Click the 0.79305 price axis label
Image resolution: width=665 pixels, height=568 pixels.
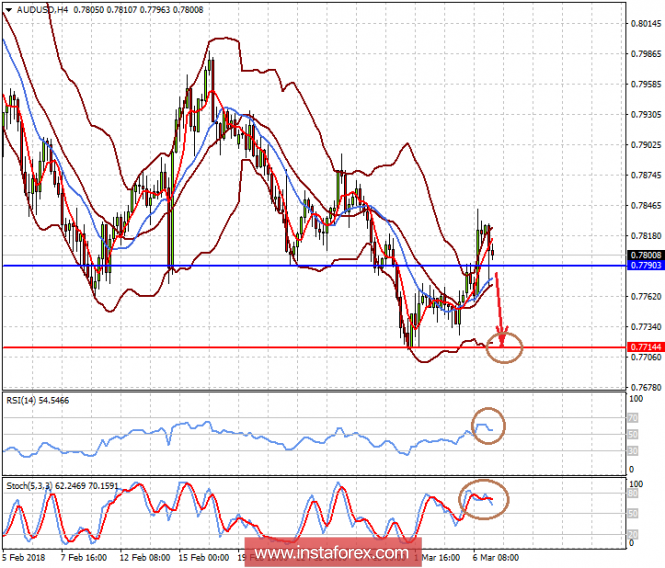(x=645, y=115)
